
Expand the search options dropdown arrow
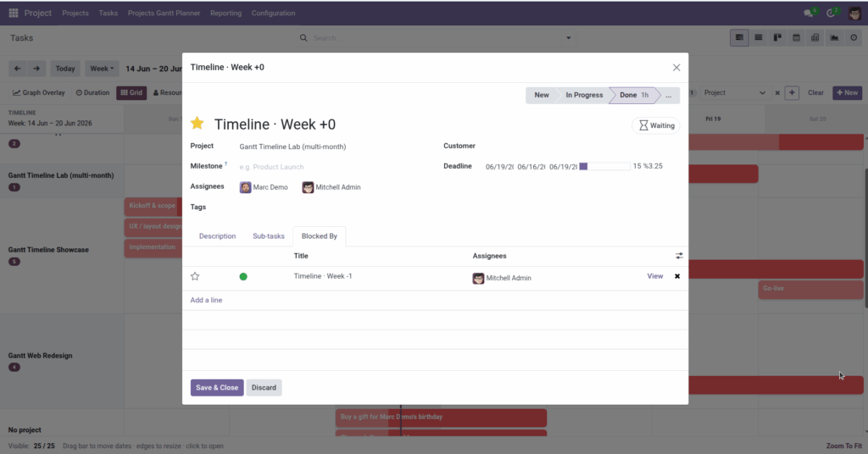[x=569, y=38]
